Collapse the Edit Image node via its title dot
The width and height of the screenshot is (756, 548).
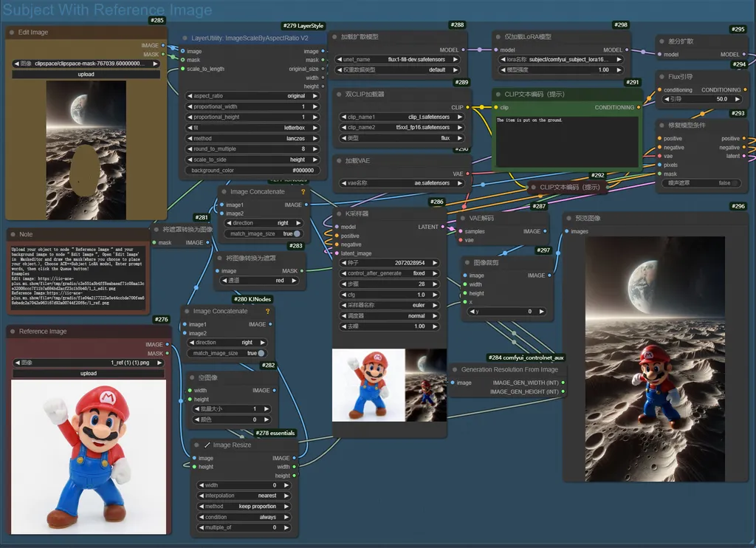(12, 32)
